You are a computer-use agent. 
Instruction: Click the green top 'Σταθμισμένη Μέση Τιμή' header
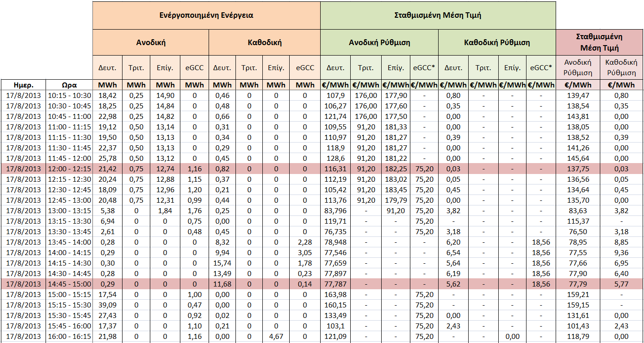438,15
